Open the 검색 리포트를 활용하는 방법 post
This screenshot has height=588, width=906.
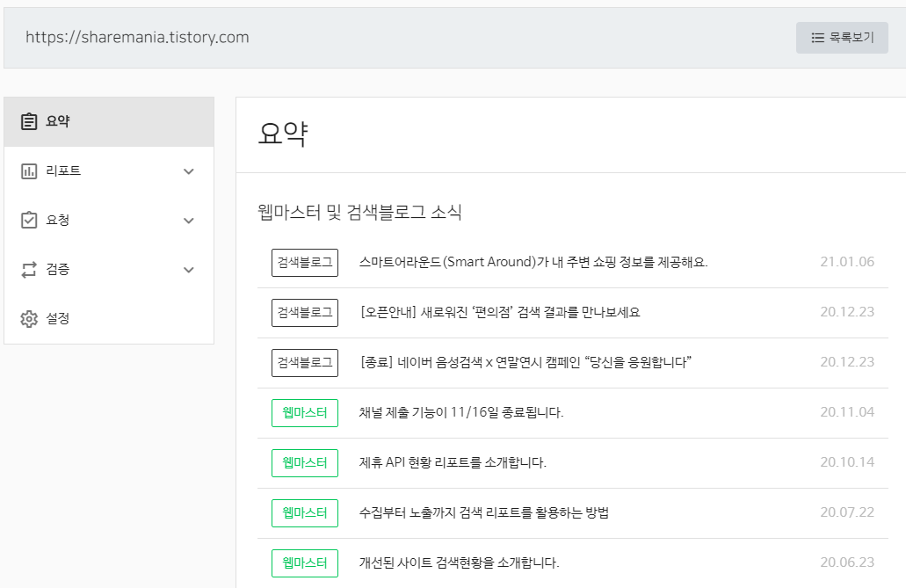pyautogui.click(x=484, y=512)
